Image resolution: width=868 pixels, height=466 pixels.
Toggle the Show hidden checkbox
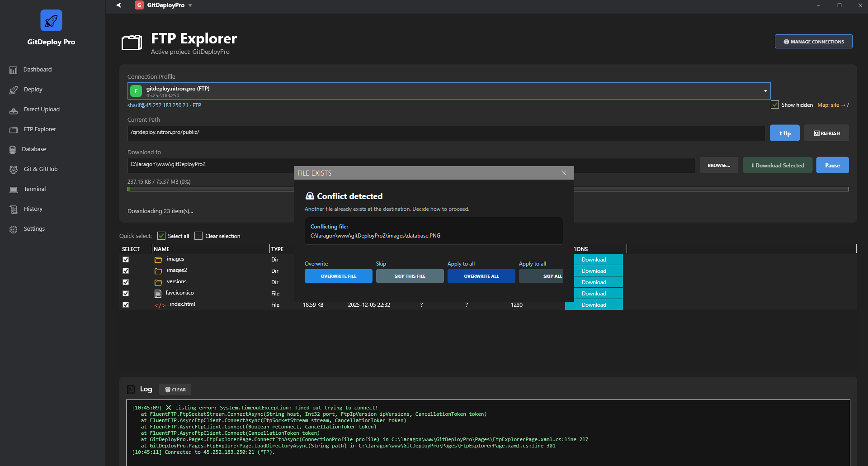point(775,105)
